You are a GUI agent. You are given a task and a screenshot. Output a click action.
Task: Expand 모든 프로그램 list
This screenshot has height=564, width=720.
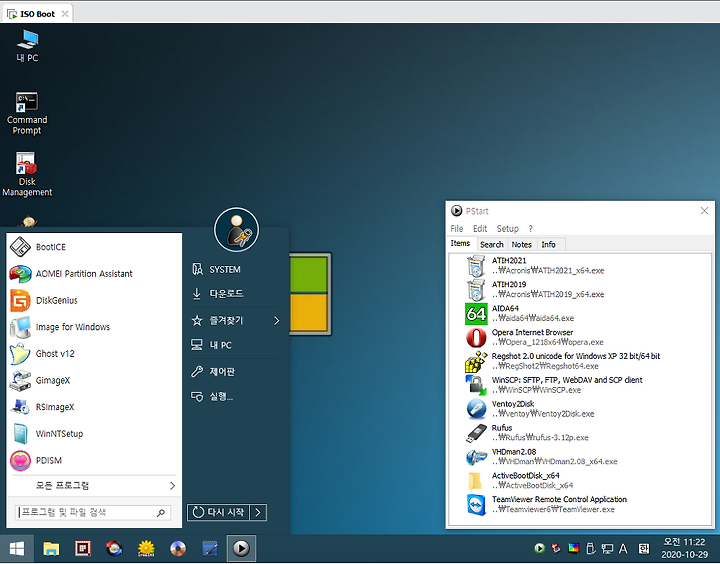94,485
